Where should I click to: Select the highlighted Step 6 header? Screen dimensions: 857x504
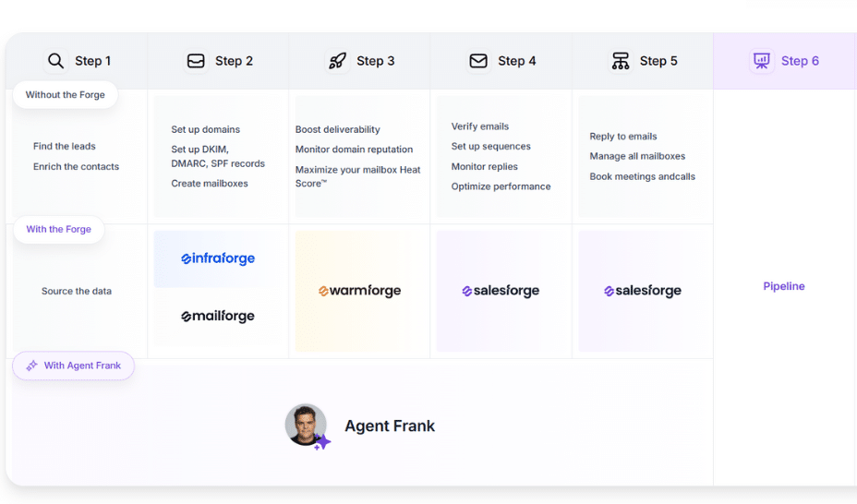(x=785, y=61)
